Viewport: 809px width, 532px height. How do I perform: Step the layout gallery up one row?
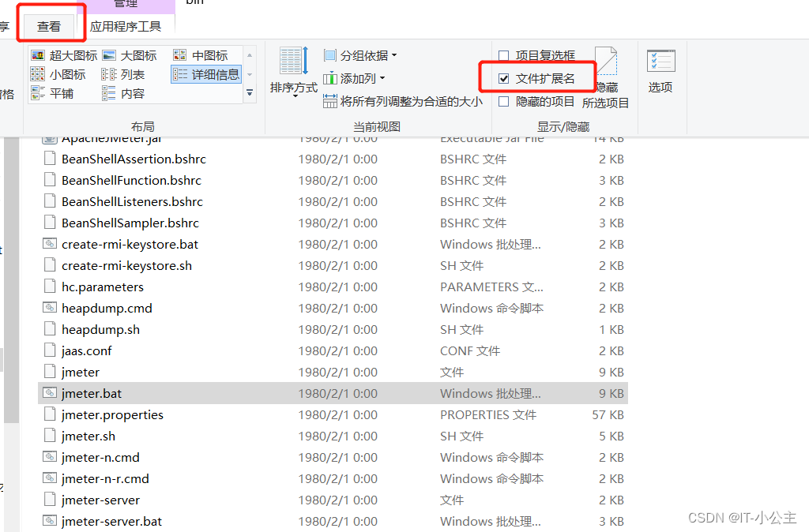[x=250, y=55]
